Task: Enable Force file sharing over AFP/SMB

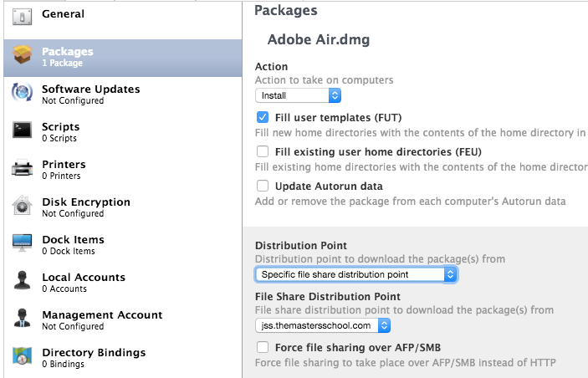Action: pos(263,347)
